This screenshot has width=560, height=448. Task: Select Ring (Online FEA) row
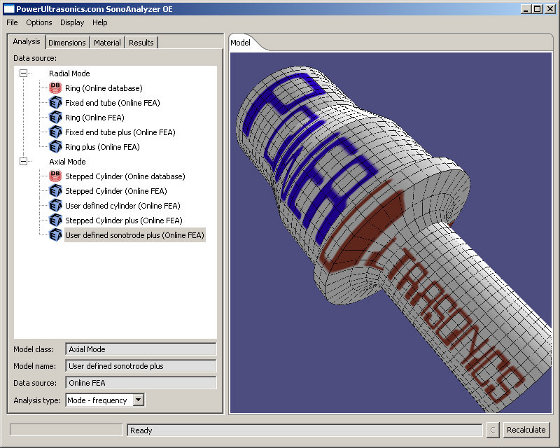[x=95, y=117]
